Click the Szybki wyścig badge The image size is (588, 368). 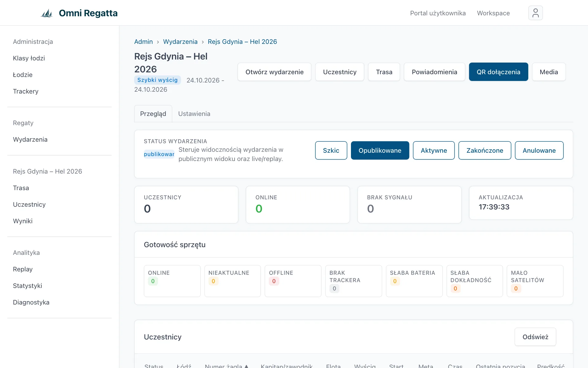[x=157, y=80]
